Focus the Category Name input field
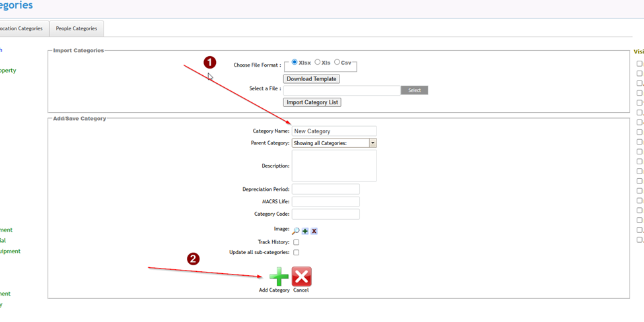This screenshot has width=644, height=322. click(x=334, y=131)
